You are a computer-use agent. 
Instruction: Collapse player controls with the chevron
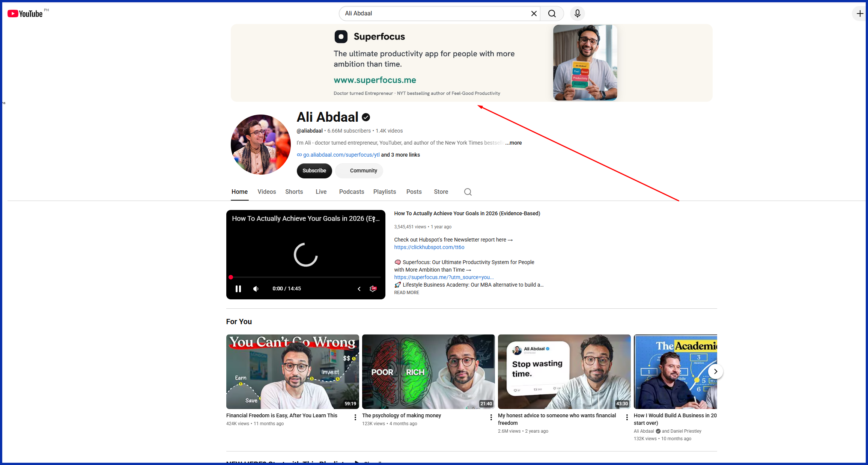tap(359, 289)
